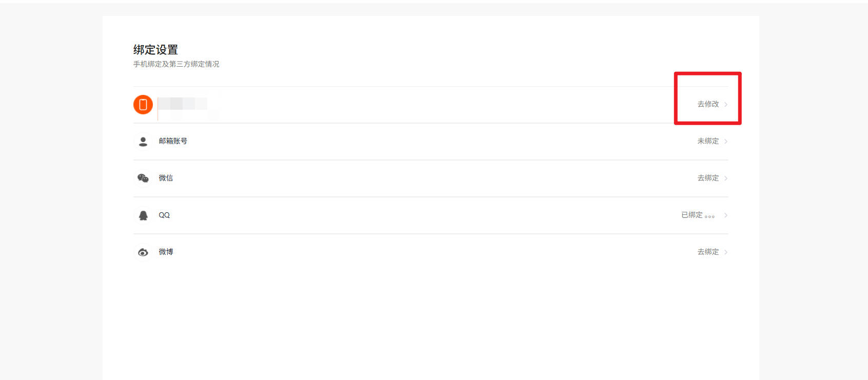Click 已绑定 status in the QQ row

click(692, 215)
